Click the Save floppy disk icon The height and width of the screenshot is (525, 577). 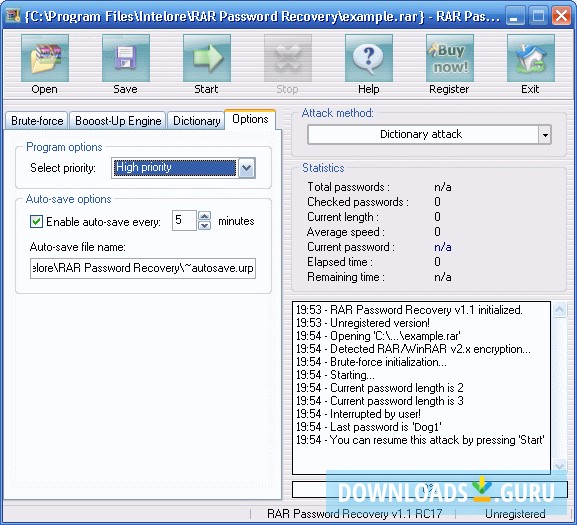125,58
